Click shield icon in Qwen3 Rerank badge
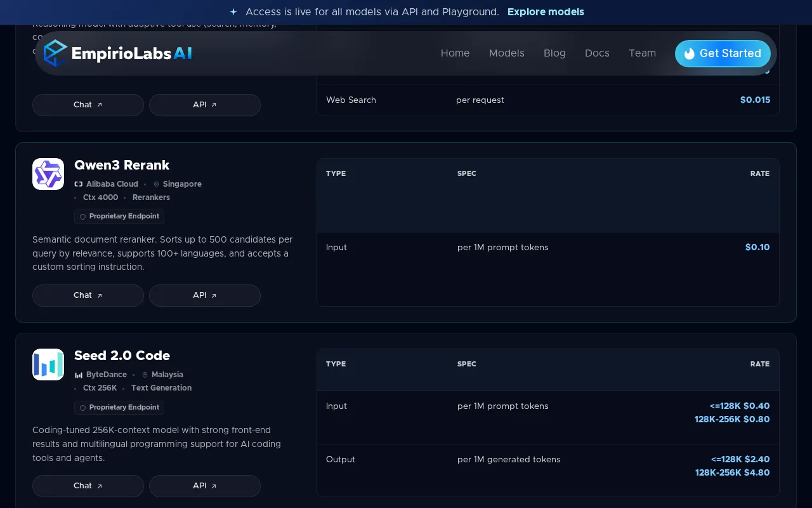The width and height of the screenshot is (812, 508). [82, 217]
